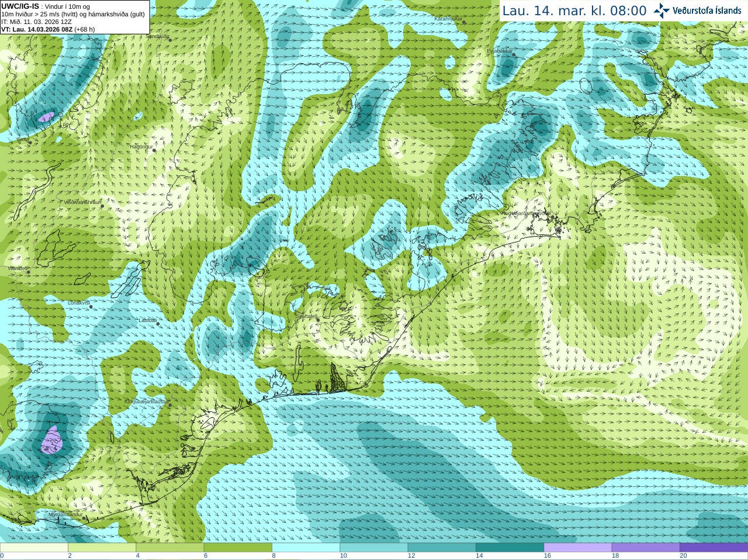Click the Kirkjubæjarklaustur station label
Viewport: 748px width, 560px height.
click(x=147, y=402)
